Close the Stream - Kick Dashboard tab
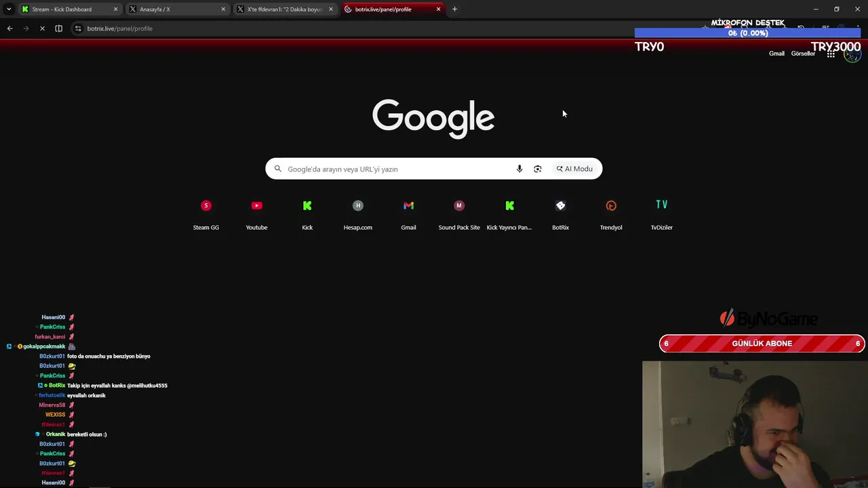This screenshot has height=488, width=868. [x=115, y=9]
